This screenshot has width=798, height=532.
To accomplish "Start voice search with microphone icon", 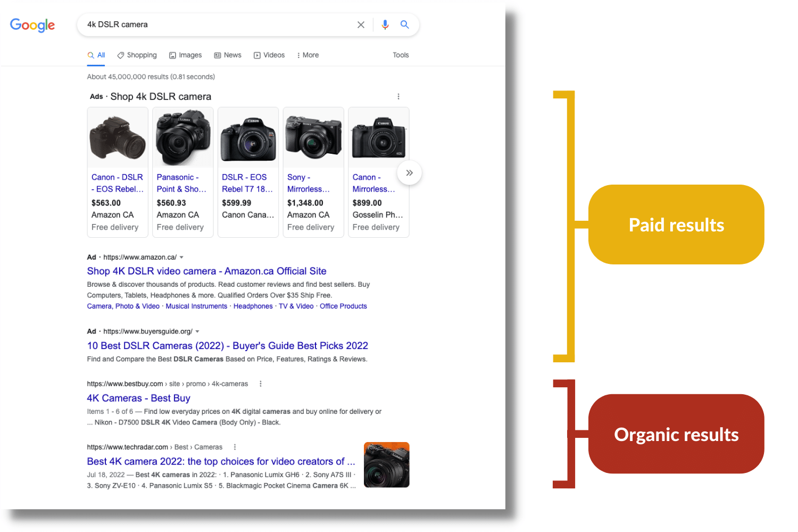I will click(x=385, y=24).
